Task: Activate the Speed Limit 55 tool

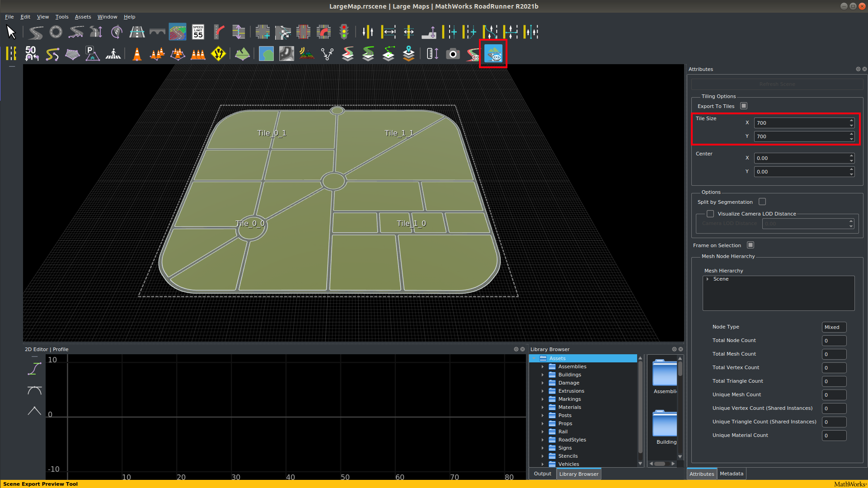Action: coord(198,32)
